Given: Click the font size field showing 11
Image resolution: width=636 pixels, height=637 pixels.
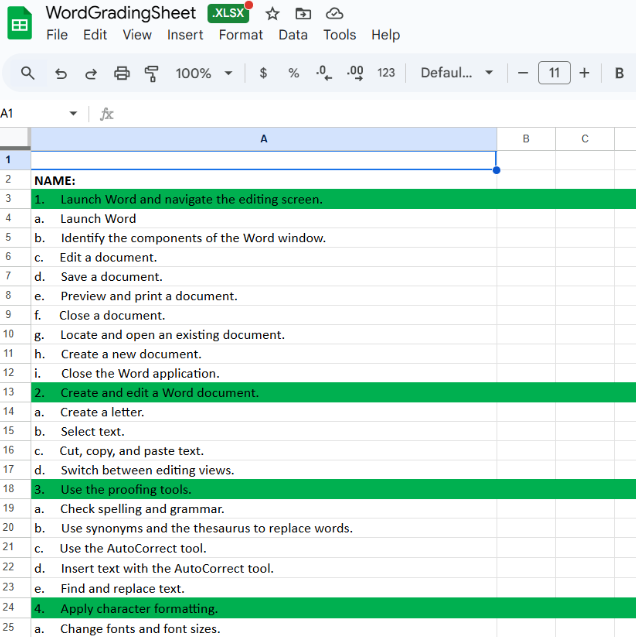Looking at the screenshot, I should tap(554, 73).
